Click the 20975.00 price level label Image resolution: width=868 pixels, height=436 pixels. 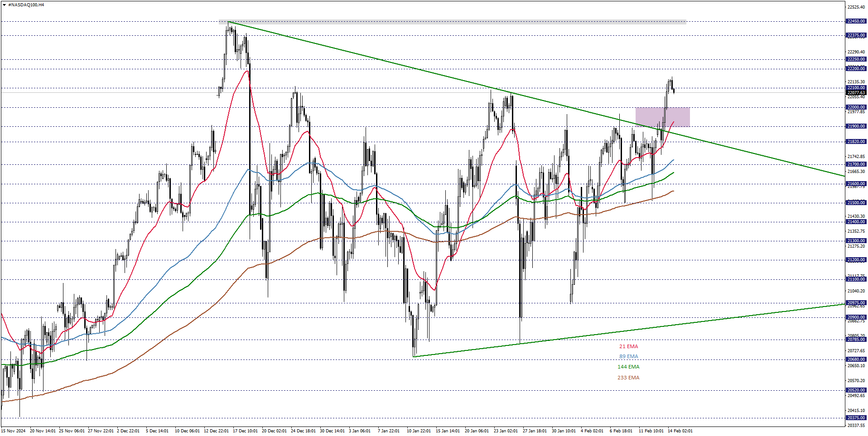[x=856, y=303]
